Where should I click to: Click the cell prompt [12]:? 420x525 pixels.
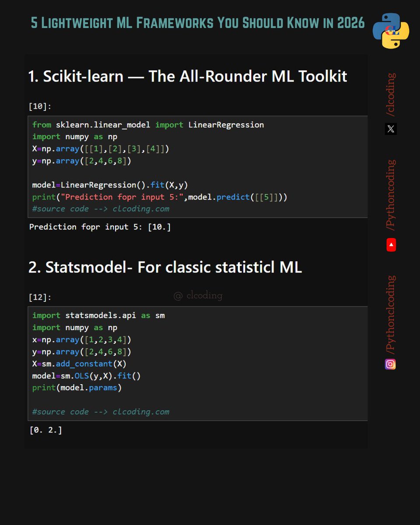(x=40, y=297)
